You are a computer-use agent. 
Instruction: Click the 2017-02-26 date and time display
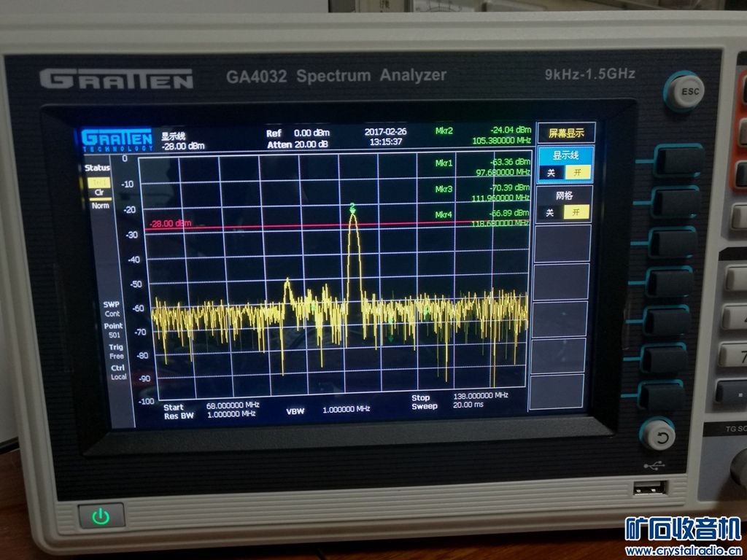385,136
